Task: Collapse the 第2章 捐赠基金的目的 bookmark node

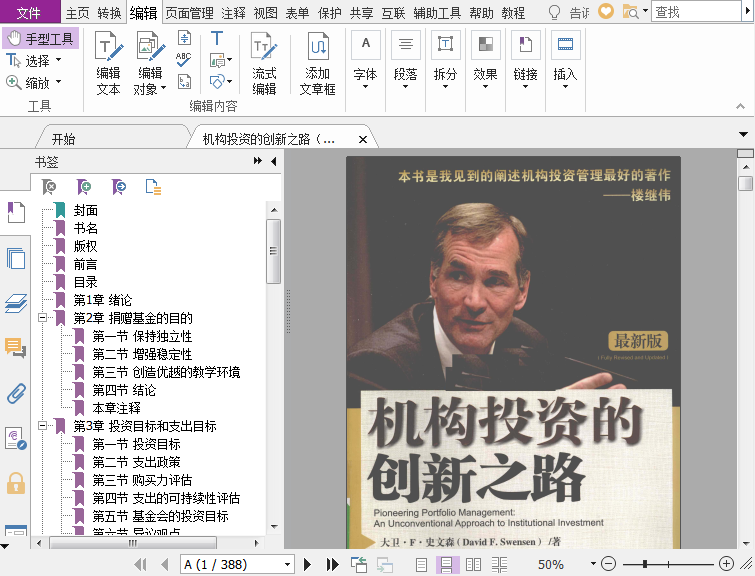Action: click(x=42, y=318)
